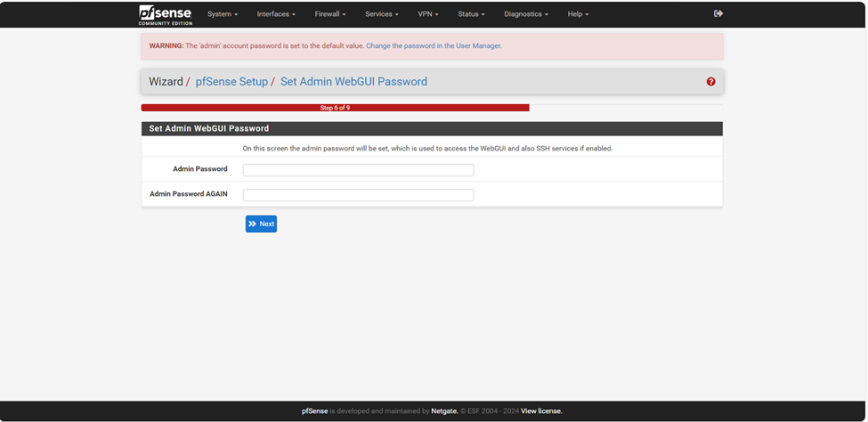Expand the Interfaces menu

point(275,14)
